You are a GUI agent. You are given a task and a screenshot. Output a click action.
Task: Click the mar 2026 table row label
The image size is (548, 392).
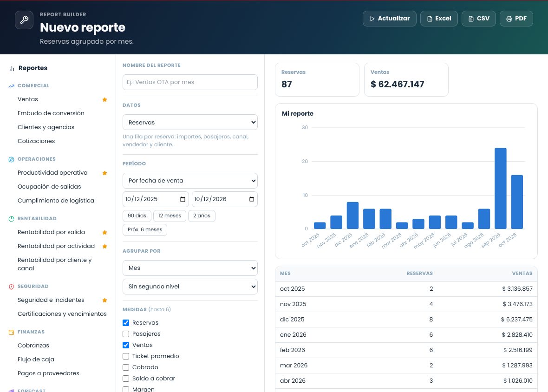tap(294, 366)
